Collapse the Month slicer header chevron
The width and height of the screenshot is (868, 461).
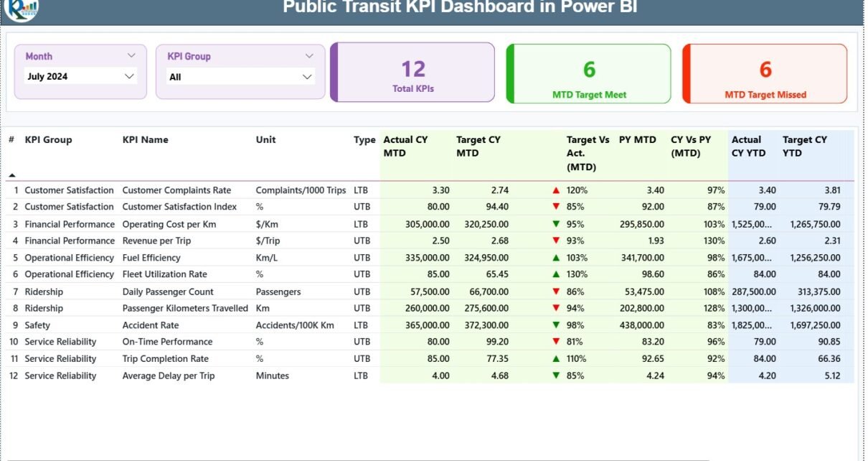(131, 56)
